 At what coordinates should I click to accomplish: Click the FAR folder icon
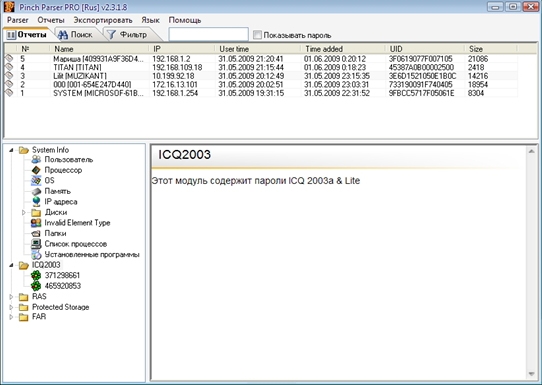click(x=24, y=317)
